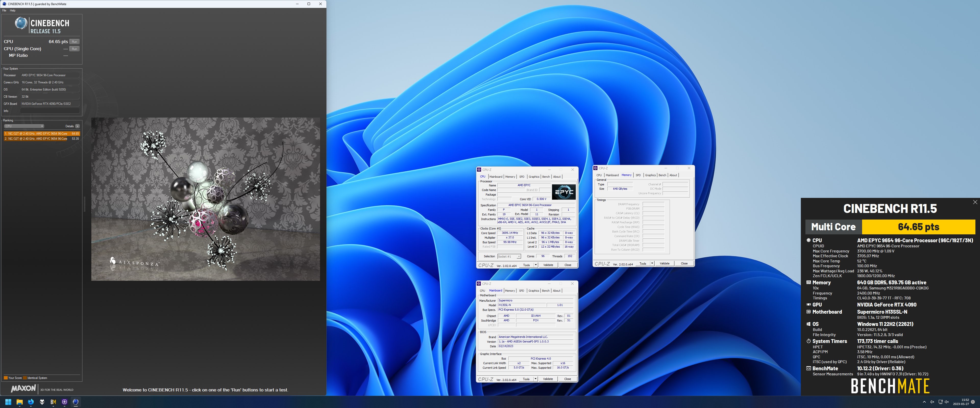Open the foobar2000 alien-head taskbar icon
This screenshot has height=408, width=980.
[x=42, y=402]
